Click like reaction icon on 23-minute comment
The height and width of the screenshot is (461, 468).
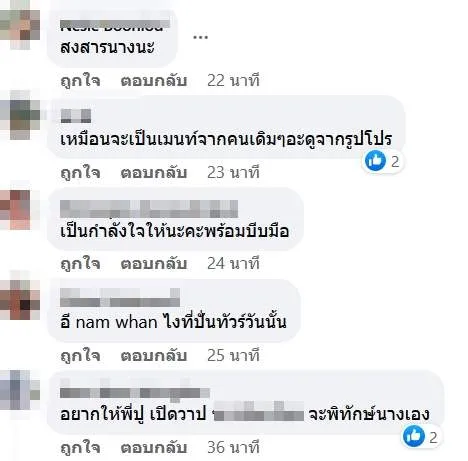coord(375,161)
